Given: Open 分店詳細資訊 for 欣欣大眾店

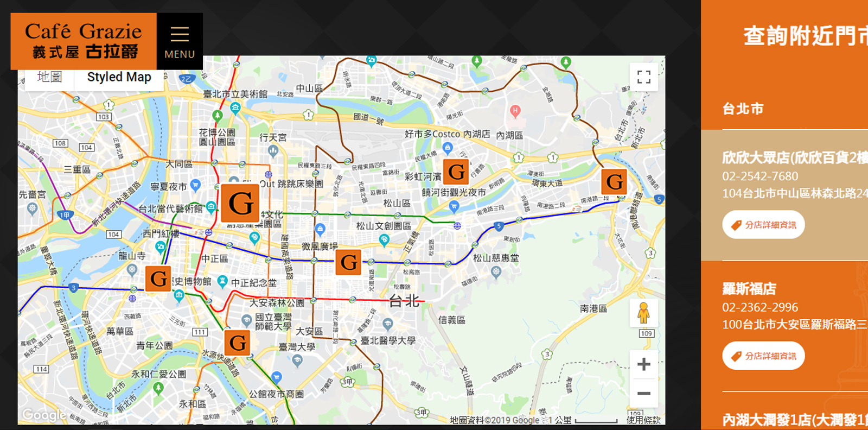Looking at the screenshot, I should [x=763, y=225].
